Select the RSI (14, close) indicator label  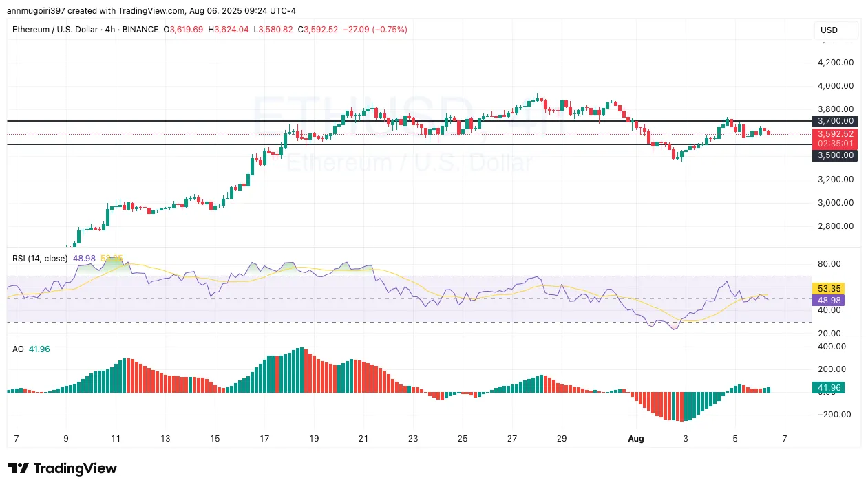coord(39,259)
